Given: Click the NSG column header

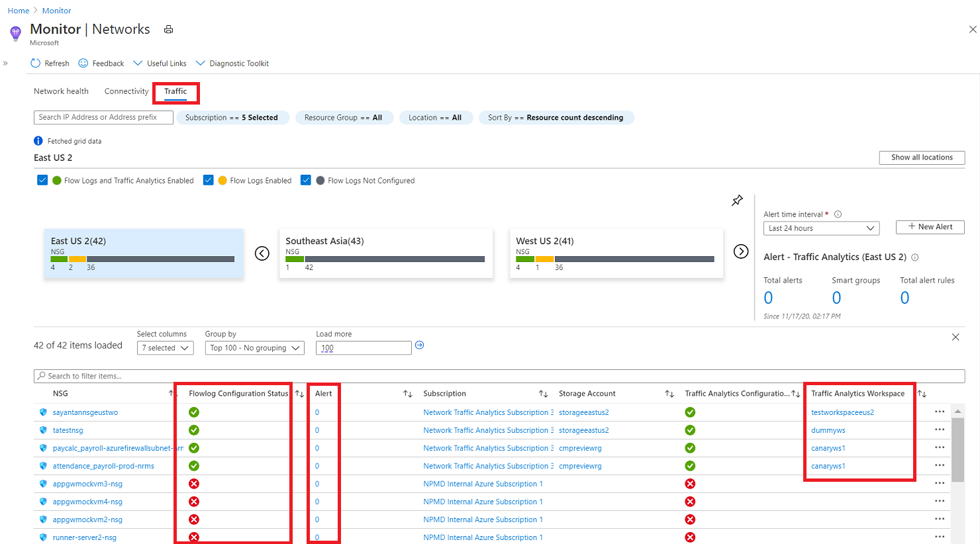Looking at the screenshot, I should (x=60, y=394).
